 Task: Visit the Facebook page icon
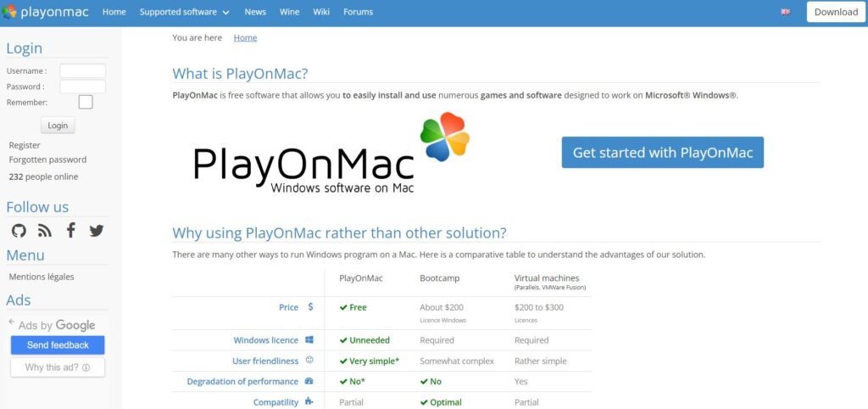[71, 230]
